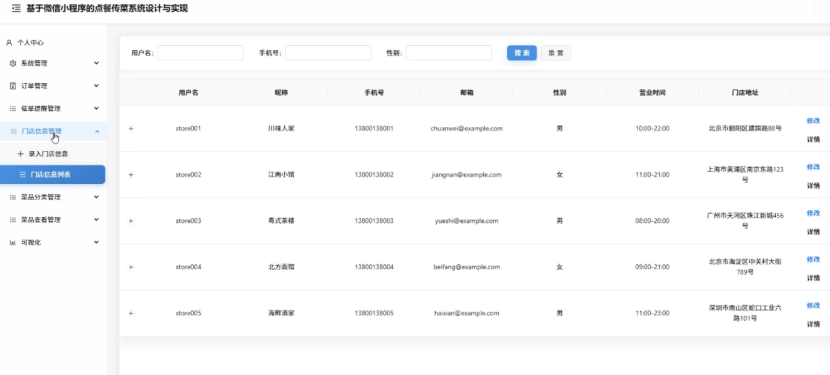The height and width of the screenshot is (375, 830).
Task: Click the 门店地址 column header
Action: click(745, 93)
